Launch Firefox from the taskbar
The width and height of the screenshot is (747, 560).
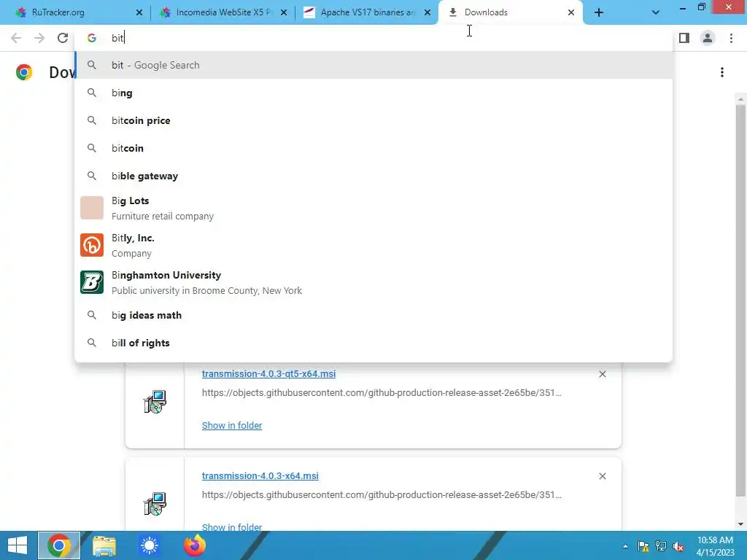[195, 545]
